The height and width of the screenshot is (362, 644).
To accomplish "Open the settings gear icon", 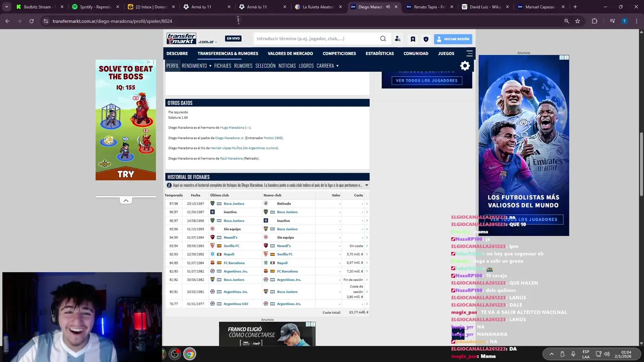I will coord(465,66).
